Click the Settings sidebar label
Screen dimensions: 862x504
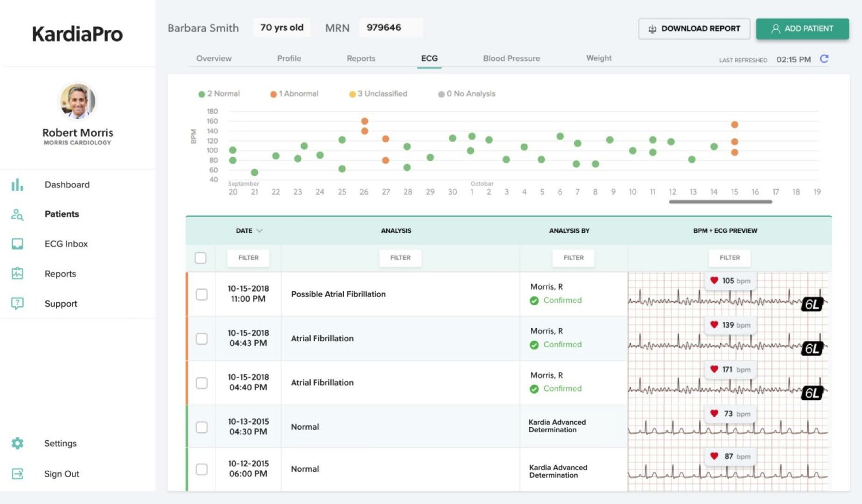point(60,444)
